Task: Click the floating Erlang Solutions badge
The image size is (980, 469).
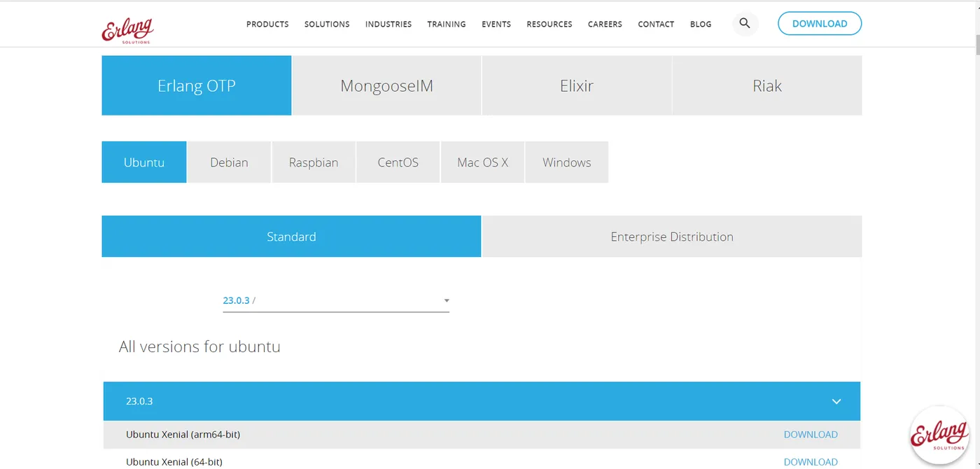Action: [x=939, y=435]
